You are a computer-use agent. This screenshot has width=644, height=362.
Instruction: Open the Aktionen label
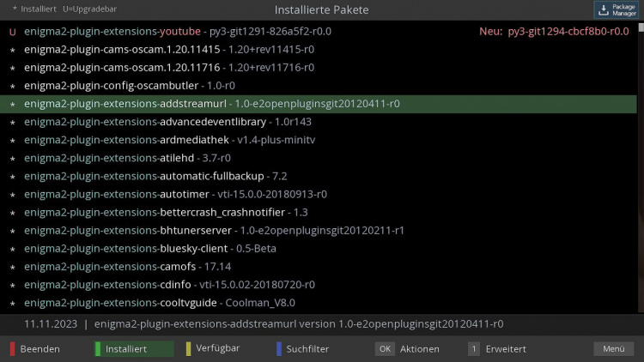click(420, 349)
